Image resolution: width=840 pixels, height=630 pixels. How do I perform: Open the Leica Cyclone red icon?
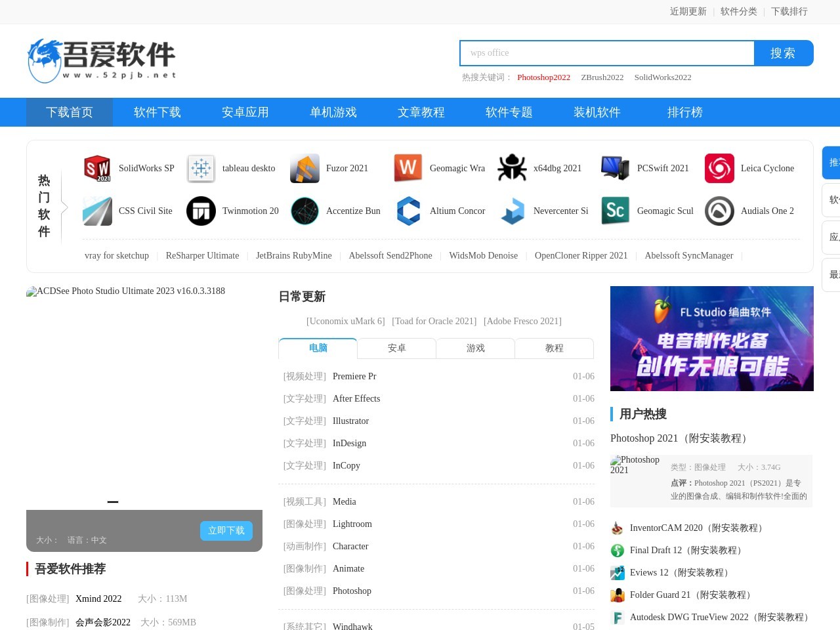[x=720, y=169]
